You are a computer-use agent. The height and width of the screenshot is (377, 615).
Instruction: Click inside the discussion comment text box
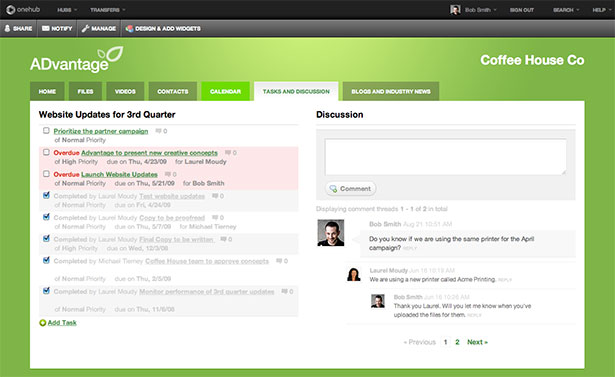[x=445, y=157]
